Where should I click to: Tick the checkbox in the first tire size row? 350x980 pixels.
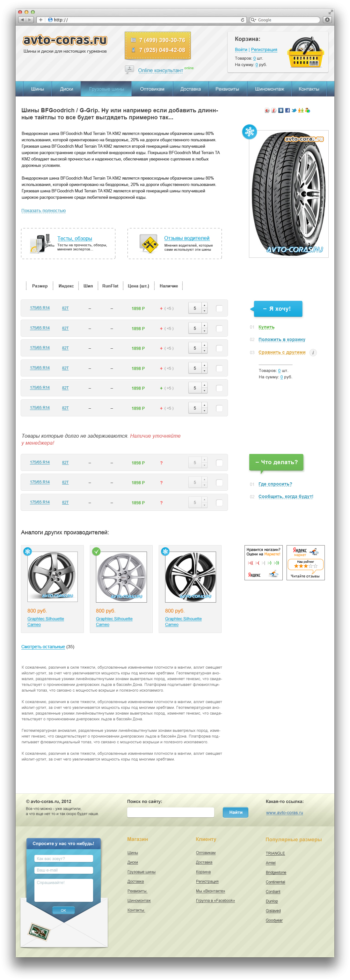pos(219,308)
